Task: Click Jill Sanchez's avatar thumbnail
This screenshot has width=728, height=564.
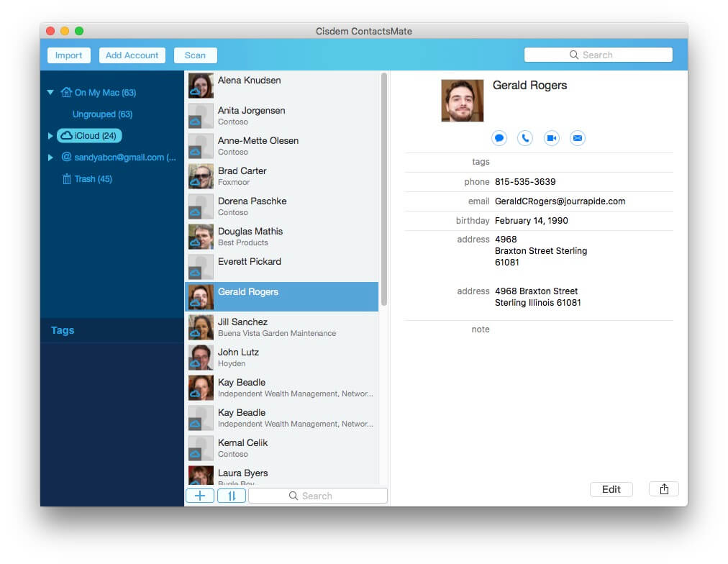Action: 201,327
